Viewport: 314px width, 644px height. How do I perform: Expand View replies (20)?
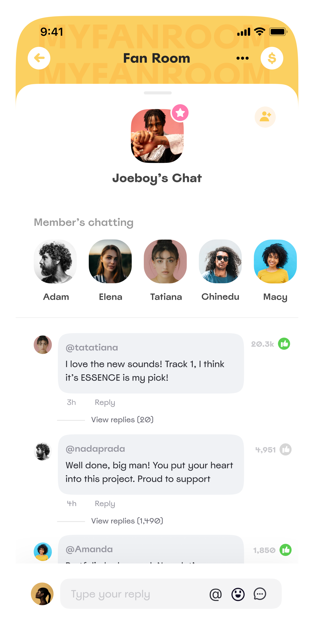(x=122, y=420)
